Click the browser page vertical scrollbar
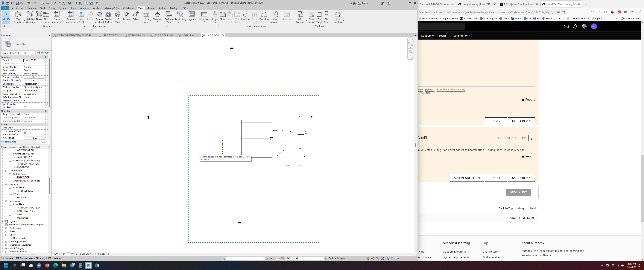Viewport: 644px width, 270px height. [x=642, y=189]
